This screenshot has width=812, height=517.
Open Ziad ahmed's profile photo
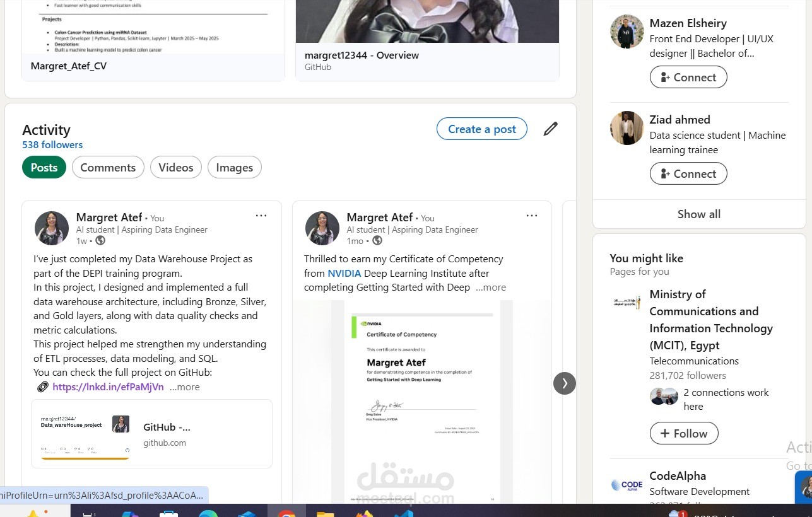tap(627, 128)
